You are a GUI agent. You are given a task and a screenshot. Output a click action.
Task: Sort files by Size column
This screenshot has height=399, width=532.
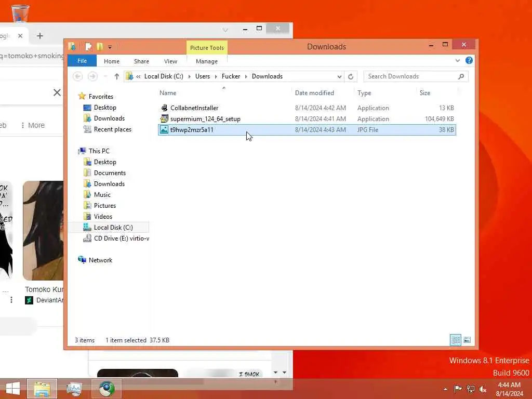425,93
